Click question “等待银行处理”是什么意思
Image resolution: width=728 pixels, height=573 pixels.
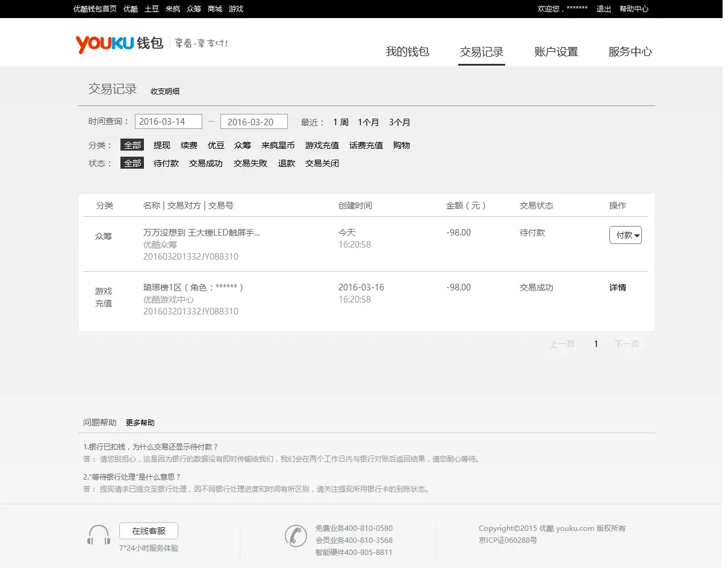click(132, 477)
